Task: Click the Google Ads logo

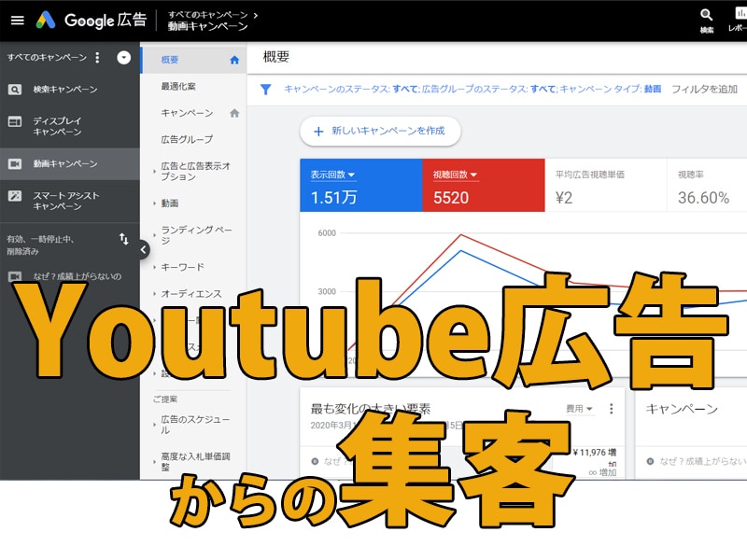Action: coord(46,20)
